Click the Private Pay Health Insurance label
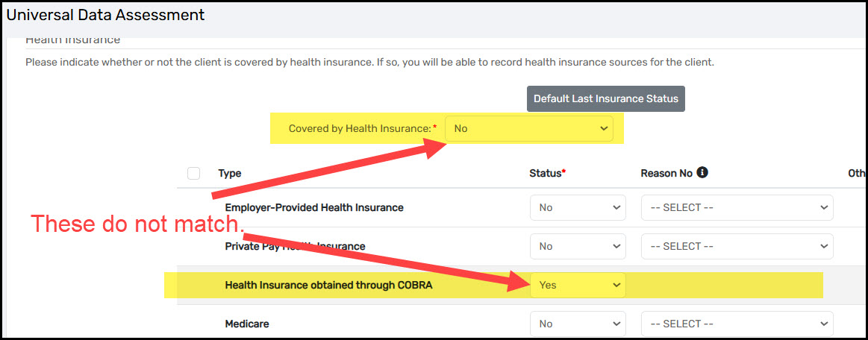868x340 pixels. pyautogui.click(x=295, y=247)
